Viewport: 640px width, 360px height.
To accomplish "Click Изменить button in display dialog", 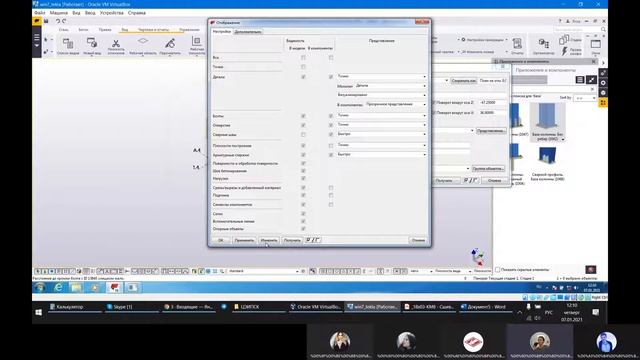I will tap(269, 240).
